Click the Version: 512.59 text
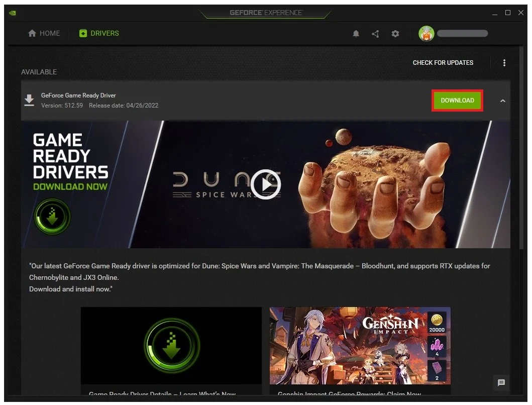Screen dimensions: 532x405 tap(62, 106)
